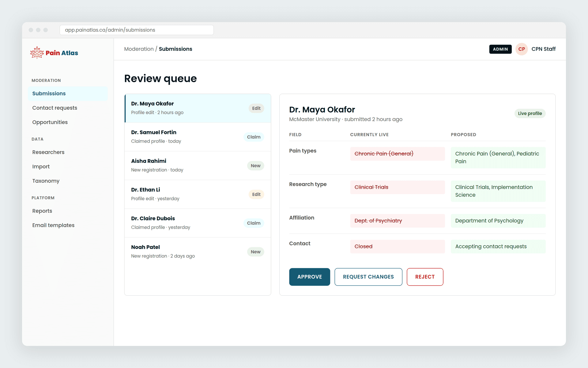This screenshot has height=368, width=588.
Task: Click struck-through 'Dept. of Psychiatry' value
Action: 398,221
